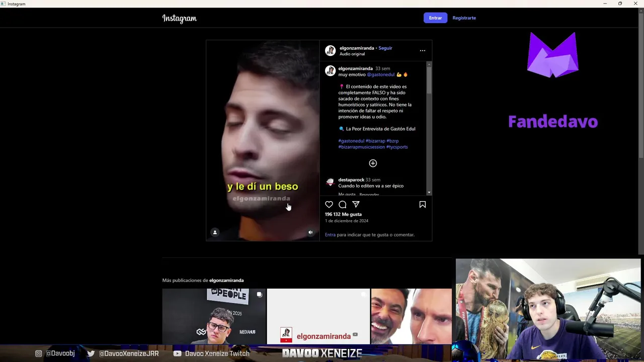Open the #bizarrapmusicsession hashtag
Viewport: 644px width, 362px height.
(x=362, y=147)
